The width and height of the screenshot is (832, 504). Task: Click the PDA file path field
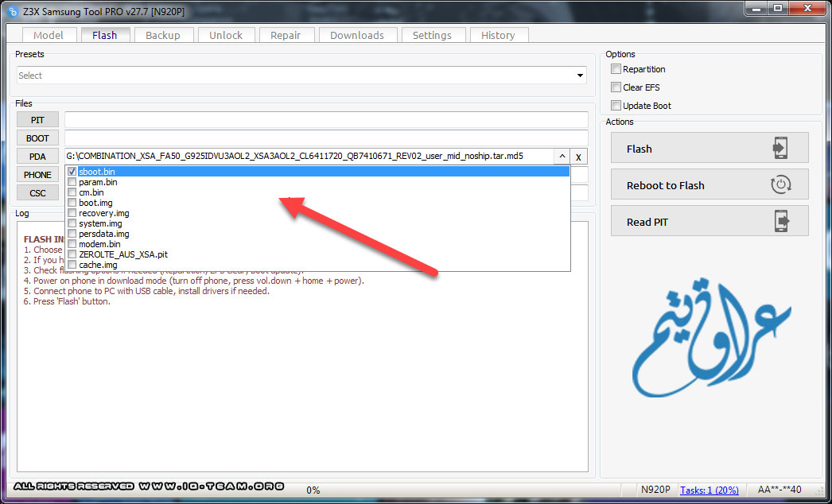pos(309,157)
